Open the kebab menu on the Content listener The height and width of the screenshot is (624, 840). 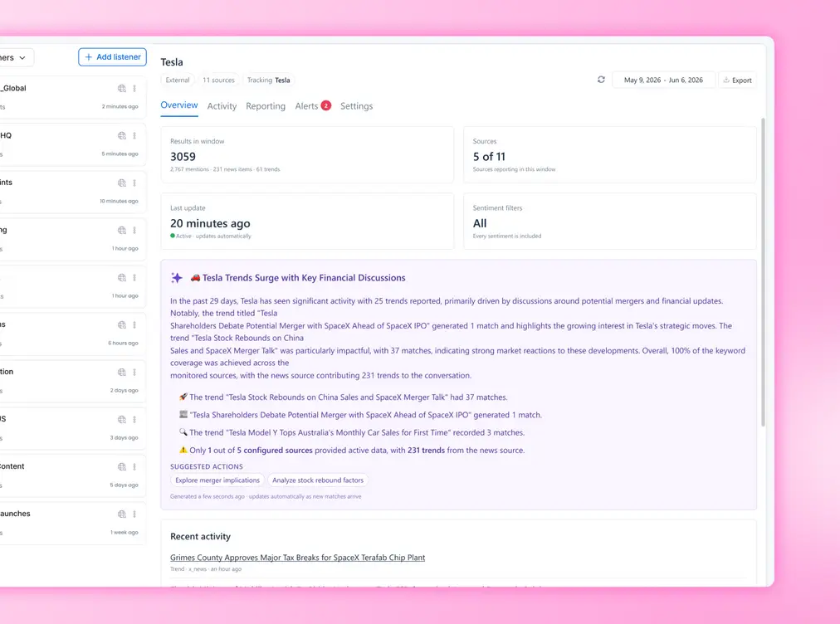click(x=134, y=466)
